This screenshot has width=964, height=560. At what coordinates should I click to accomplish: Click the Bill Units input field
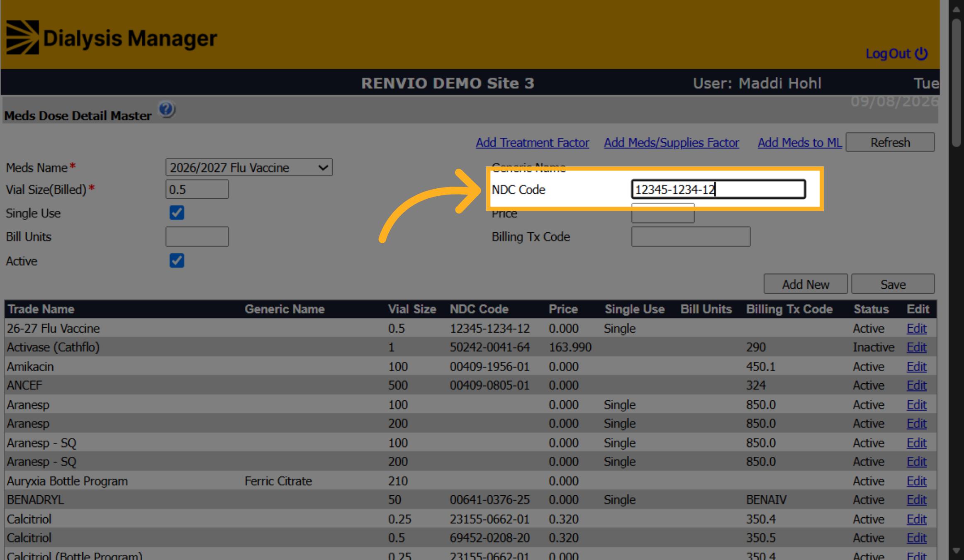tap(197, 237)
